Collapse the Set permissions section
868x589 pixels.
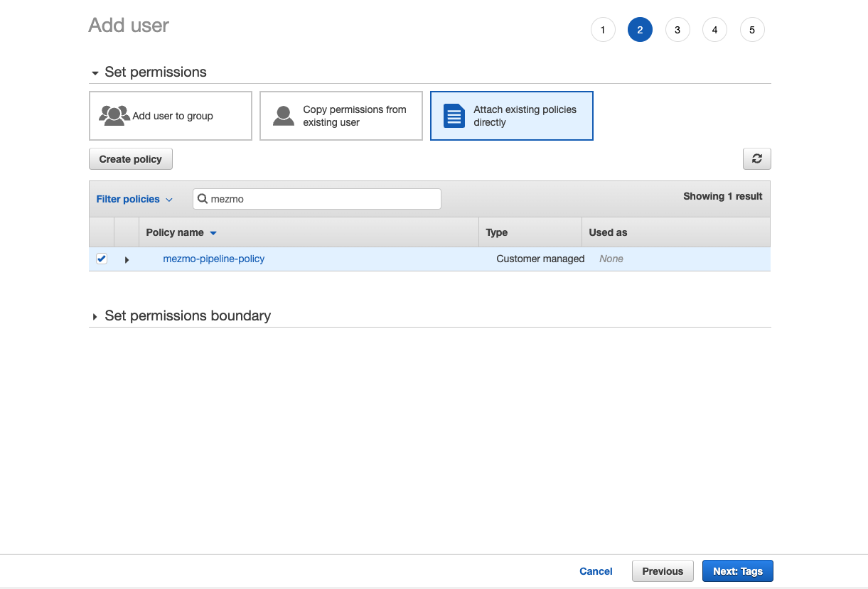tap(95, 73)
